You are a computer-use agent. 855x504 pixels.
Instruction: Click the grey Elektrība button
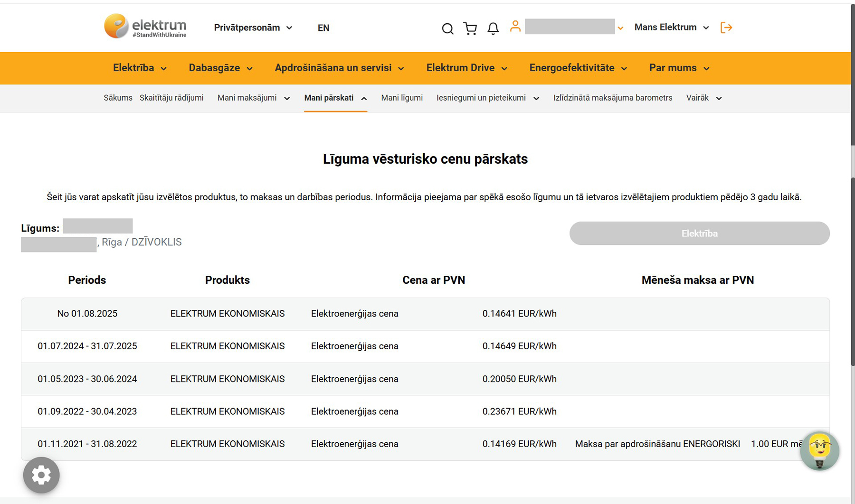699,233
